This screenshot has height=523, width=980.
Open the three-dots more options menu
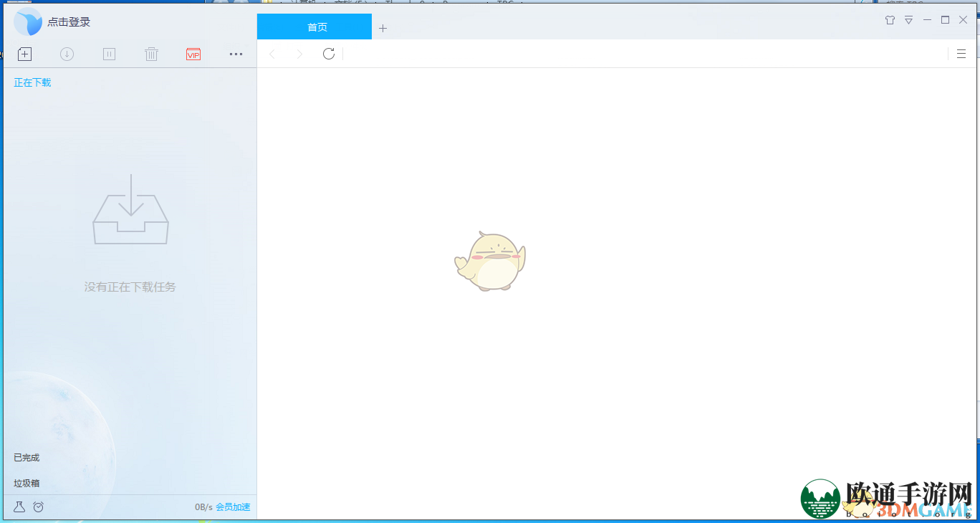coord(236,54)
